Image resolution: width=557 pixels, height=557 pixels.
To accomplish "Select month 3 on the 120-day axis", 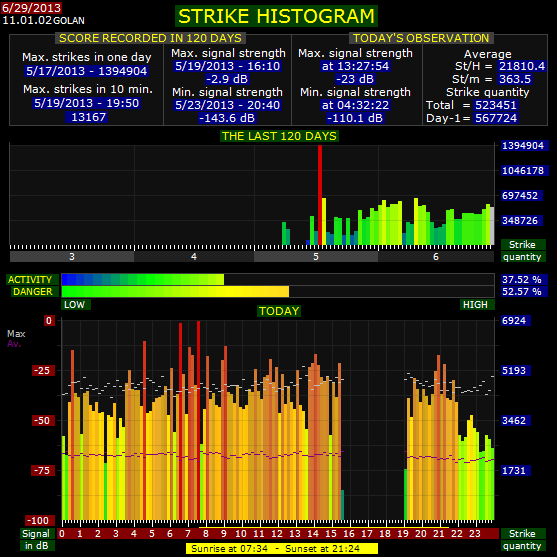I will pos(72,256).
